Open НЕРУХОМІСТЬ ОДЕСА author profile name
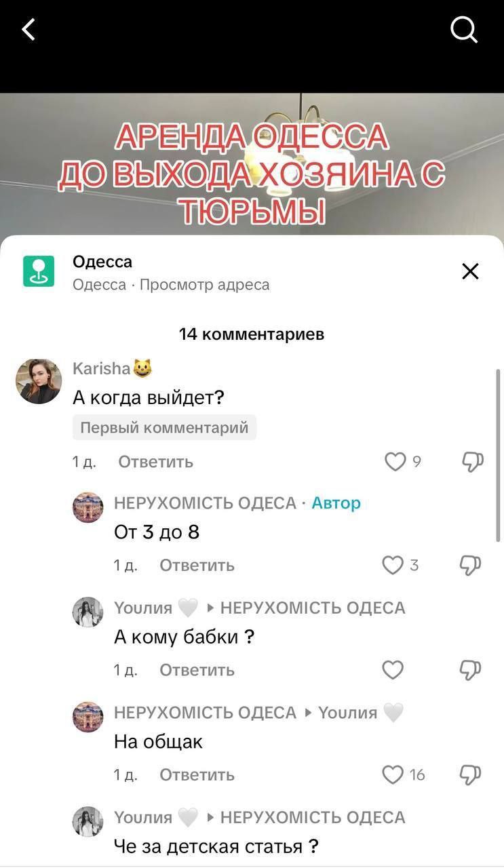 205,503
